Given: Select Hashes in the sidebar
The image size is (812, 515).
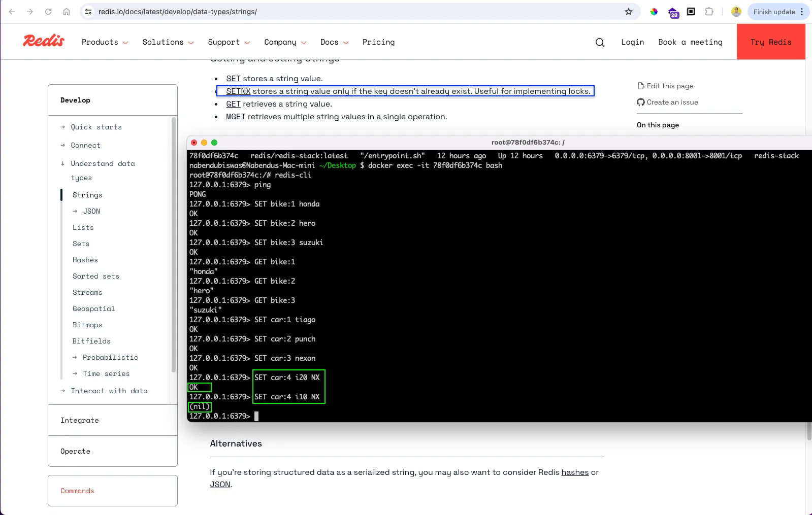Looking at the screenshot, I should pyautogui.click(x=85, y=260).
